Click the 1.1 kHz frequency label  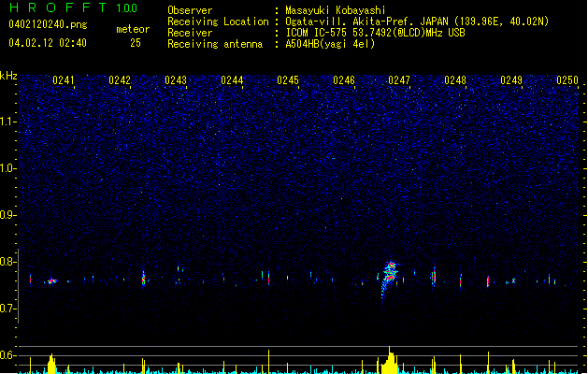click(7, 122)
